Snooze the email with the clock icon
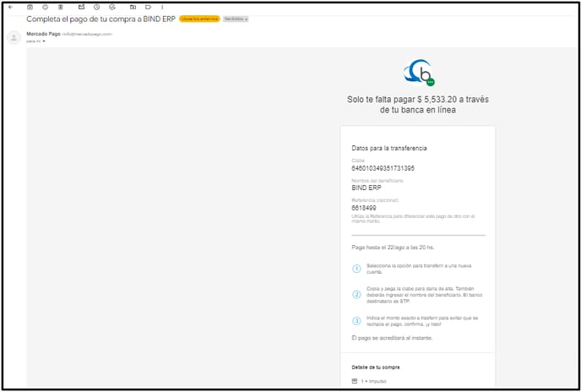Image resolution: width=581 pixels, height=392 pixels. pos(97,7)
